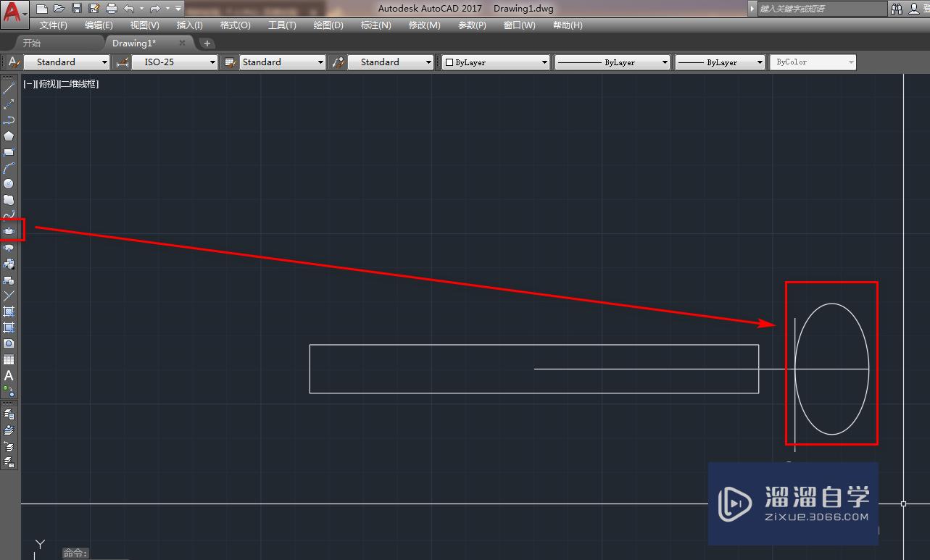
Task: Select the Multiline Text A tool
Action: (9, 375)
